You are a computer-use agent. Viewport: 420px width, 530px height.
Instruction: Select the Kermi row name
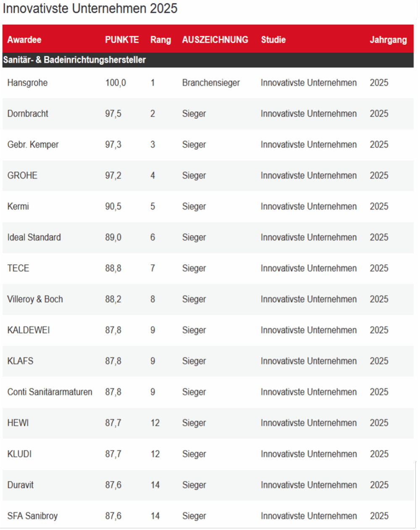[18, 207]
